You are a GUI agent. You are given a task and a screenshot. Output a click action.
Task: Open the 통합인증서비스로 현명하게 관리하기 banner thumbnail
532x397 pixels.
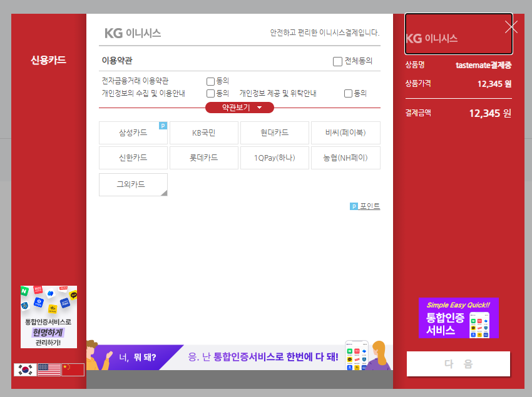(49, 317)
